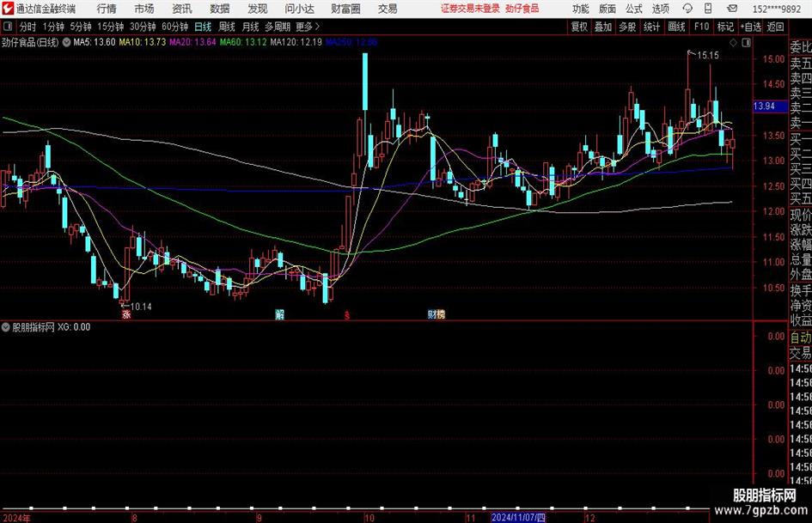
Task: Open the 股朋指标网 indicator dropdown circle
Action: click(x=6, y=327)
